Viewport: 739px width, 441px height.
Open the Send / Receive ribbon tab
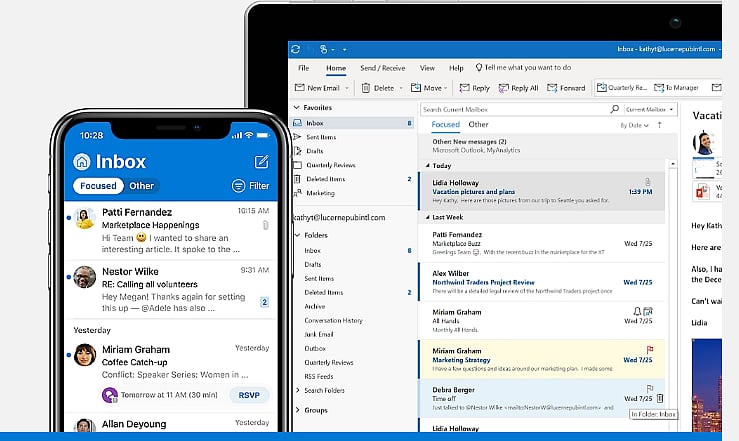pyautogui.click(x=382, y=68)
